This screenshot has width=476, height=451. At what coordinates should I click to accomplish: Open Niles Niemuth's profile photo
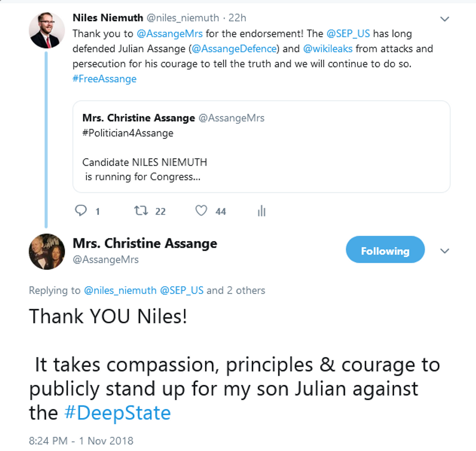pos(47,30)
